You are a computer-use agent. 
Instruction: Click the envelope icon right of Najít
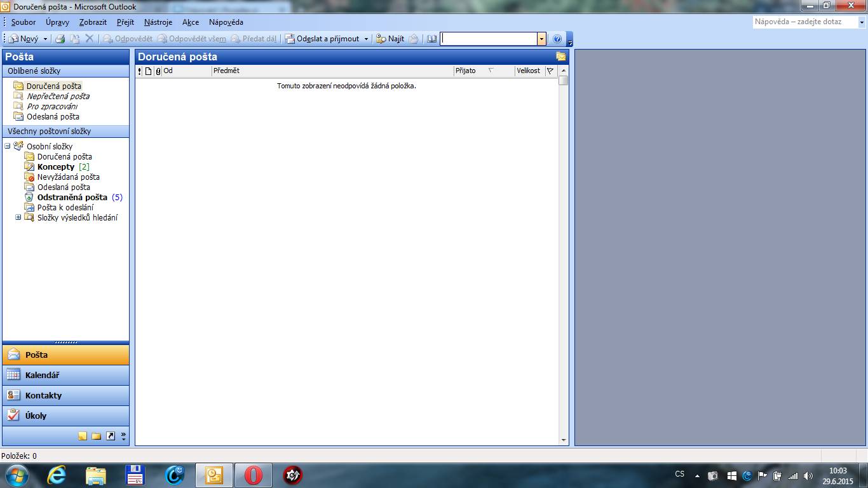pos(414,39)
